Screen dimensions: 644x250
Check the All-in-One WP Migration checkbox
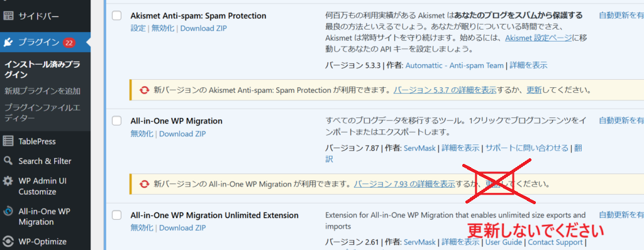click(x=117, y=121)
